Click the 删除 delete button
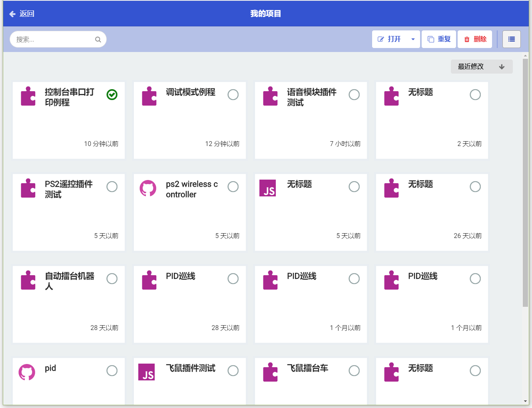The image size is (532, 408). tap(474, 39)
